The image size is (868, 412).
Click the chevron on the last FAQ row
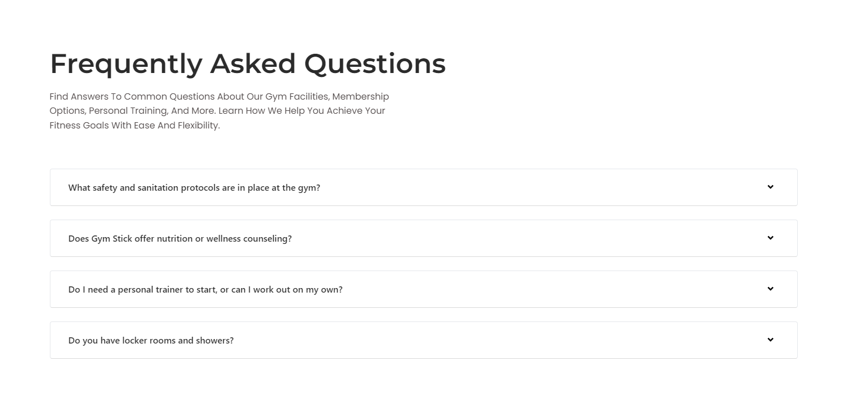[x=770, y=340]
